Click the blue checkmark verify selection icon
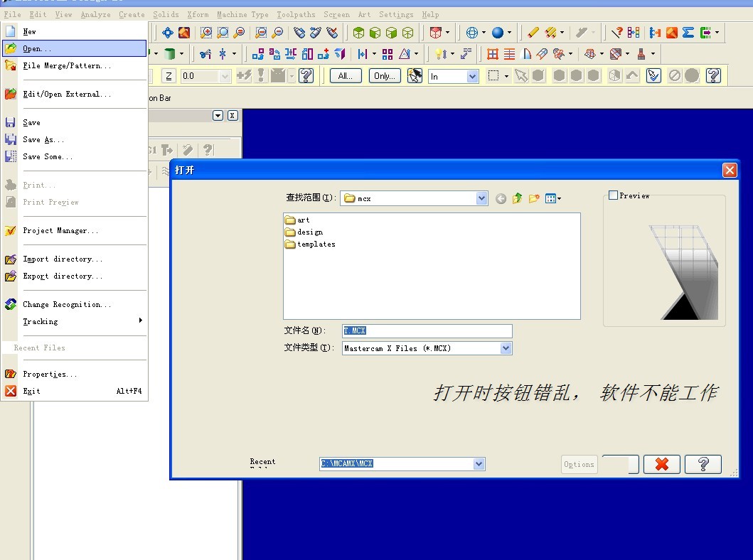This screenshot has height=560, width=753. click(x=653, y=76)
